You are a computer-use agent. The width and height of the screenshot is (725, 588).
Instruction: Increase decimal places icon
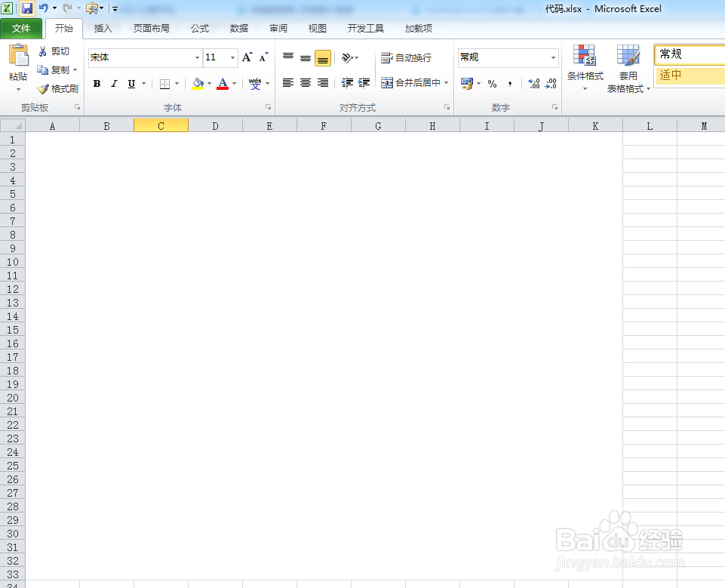[x=534, y=84]
